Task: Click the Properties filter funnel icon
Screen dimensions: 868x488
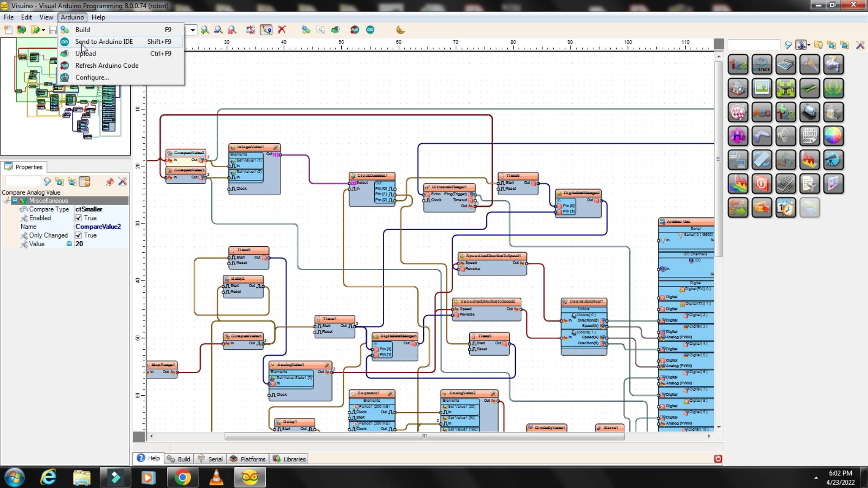Action: point(47,182)
